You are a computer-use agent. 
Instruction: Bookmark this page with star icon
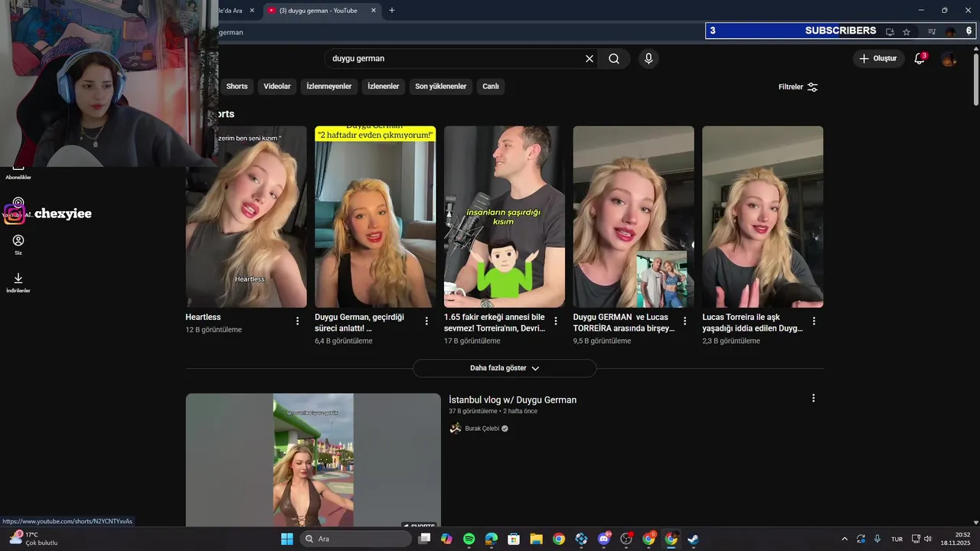(x=906, y=32)
